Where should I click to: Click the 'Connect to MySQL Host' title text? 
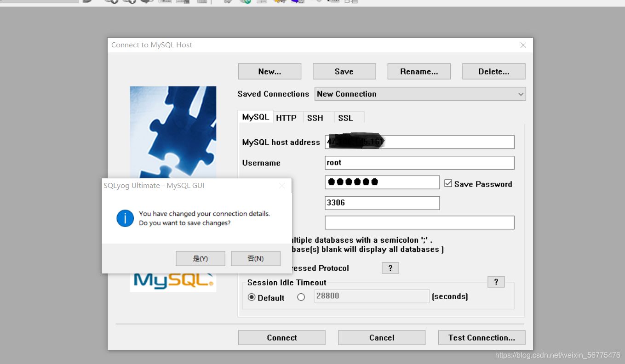pyautogui.click(x=152, y=45)
